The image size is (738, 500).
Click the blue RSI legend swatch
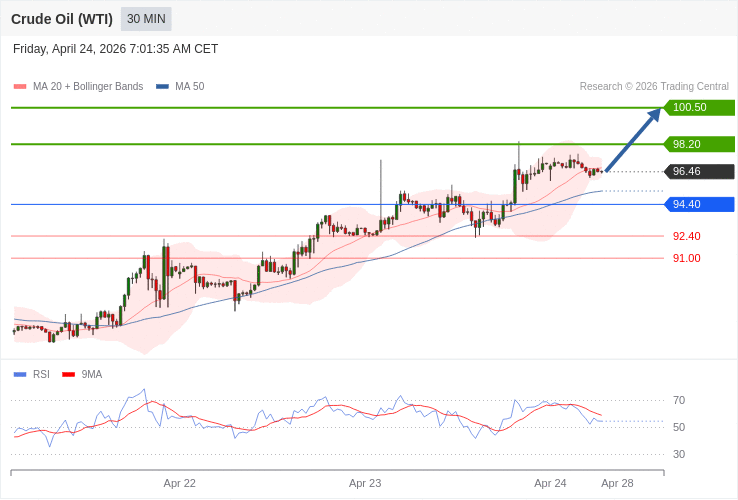[20, 375]
